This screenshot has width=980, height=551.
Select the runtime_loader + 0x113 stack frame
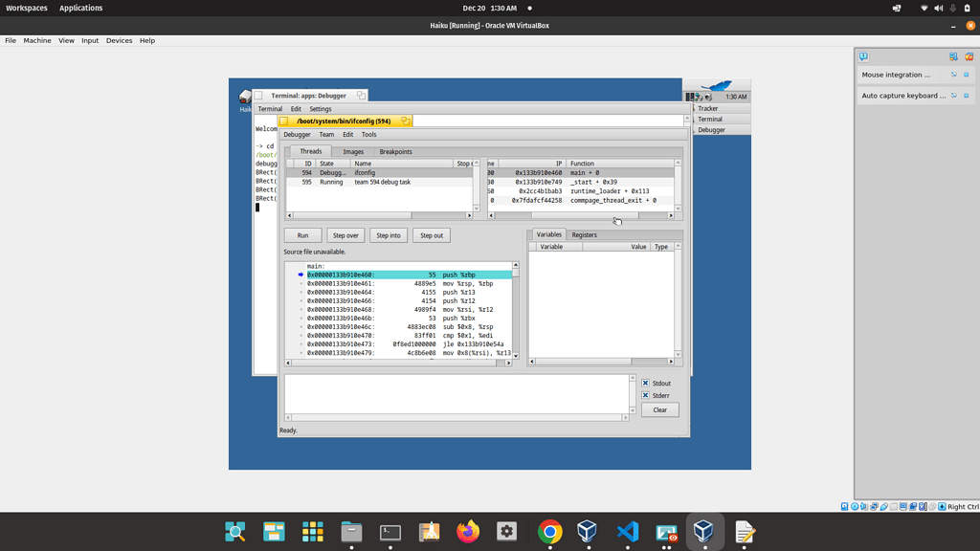tap(581, 191)
